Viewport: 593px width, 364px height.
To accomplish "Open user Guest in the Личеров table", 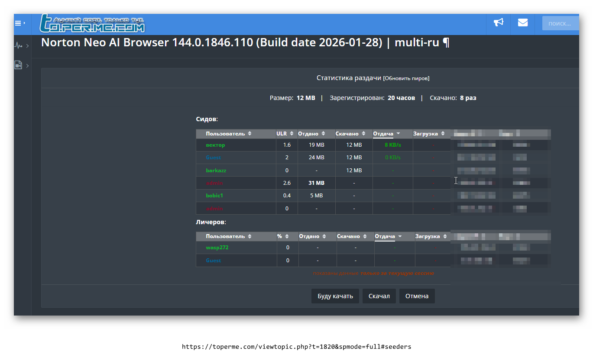I will click(213, 261).
